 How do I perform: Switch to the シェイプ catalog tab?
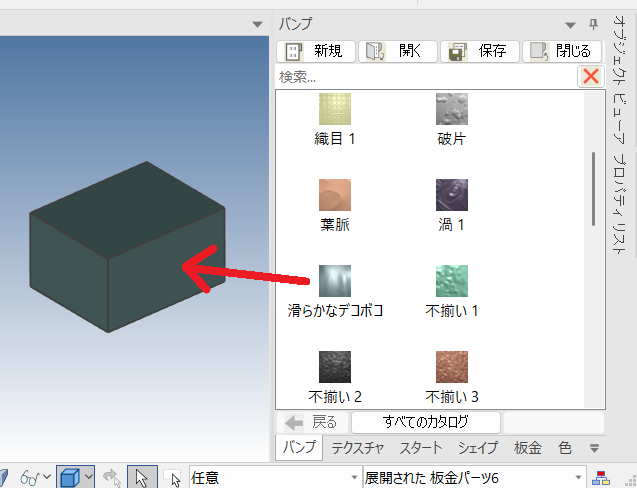click(478, 448)
